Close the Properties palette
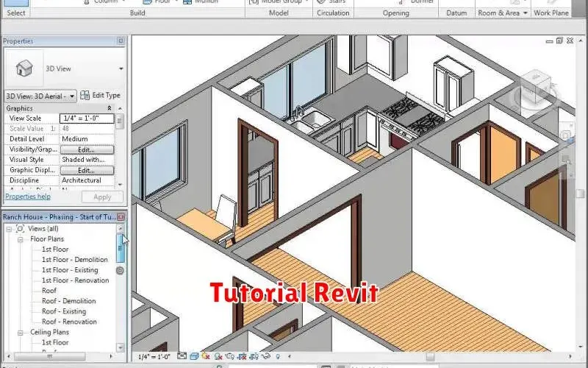Image resolution: width=588 pixels, height=368 pixels. 121,40
